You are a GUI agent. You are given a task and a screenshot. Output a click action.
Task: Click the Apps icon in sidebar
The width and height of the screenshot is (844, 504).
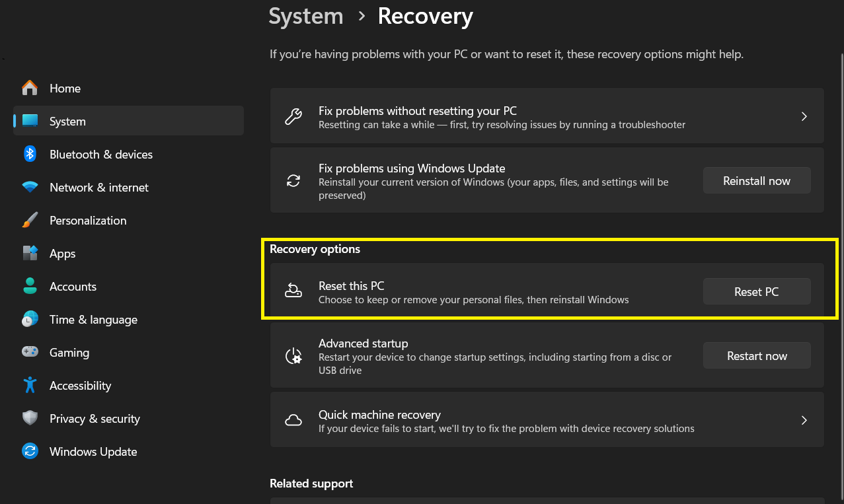coord(30,253)
